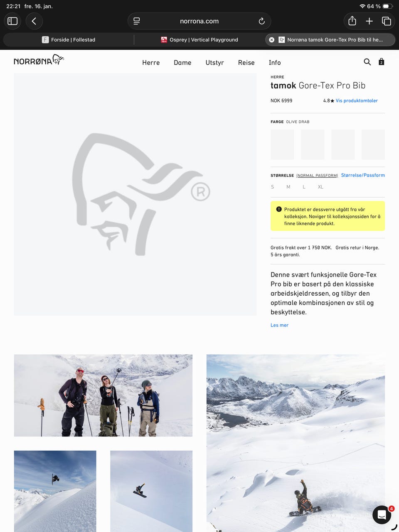Screen dimensions: 399x532
Task: Open the share sheet icon
Action: point(352,21)
